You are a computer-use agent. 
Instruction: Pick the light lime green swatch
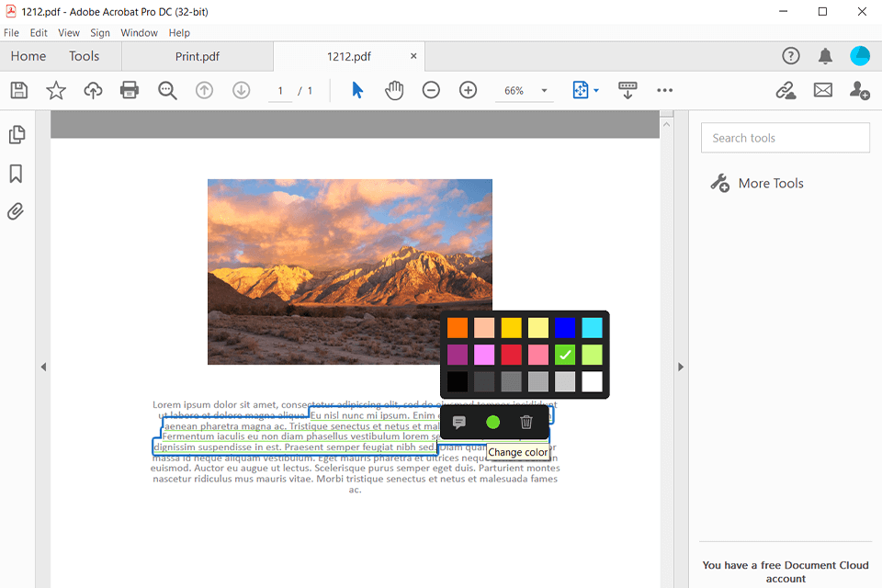pyautogui.click(x=593, y=355)
